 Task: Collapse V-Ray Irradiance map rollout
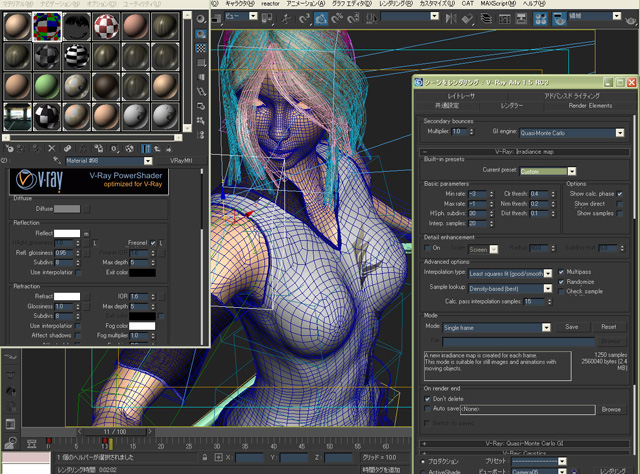coord(524,152)
